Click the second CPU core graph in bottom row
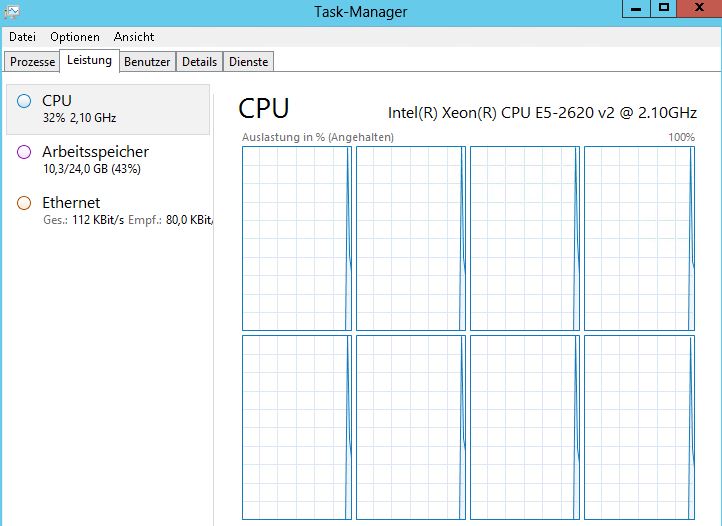722x526 pixels. (411, 427)
